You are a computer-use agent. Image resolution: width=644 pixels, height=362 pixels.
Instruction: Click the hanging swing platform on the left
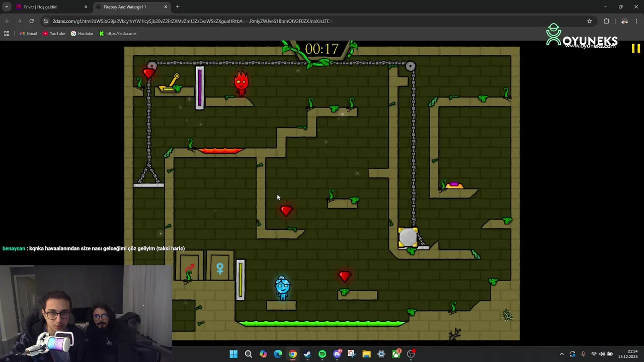click(x=148, y=185)
